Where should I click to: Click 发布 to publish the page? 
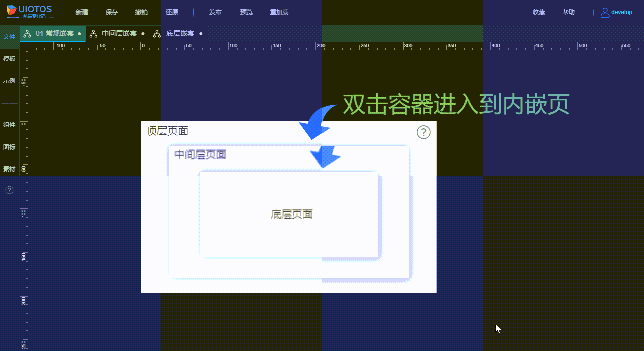215,12
